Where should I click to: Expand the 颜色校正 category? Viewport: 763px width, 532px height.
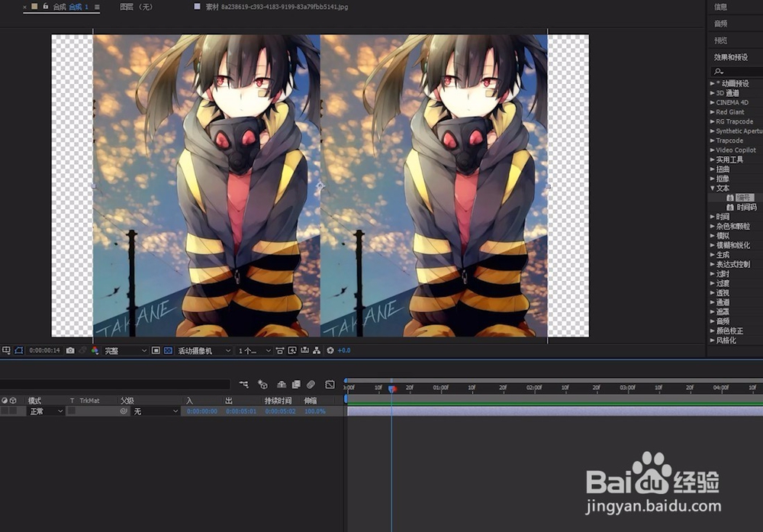[x=713, y=330]
